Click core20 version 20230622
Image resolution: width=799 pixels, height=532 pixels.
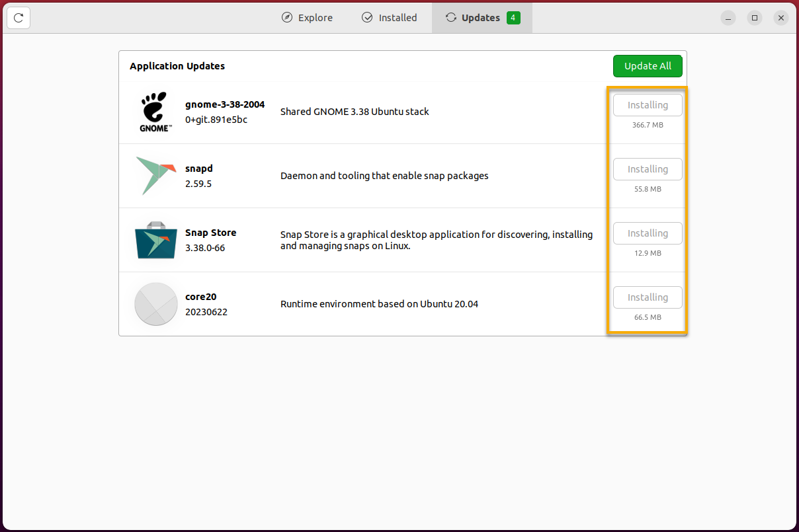[x=206, y=312]
